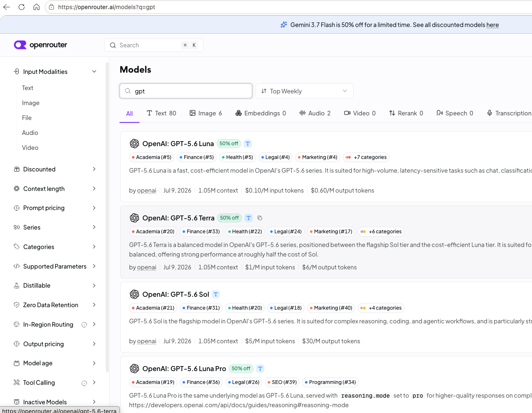Click the 'SEO (#39)' category chip
This screenshot has width=532, height=413.
(x=282, y=382)
